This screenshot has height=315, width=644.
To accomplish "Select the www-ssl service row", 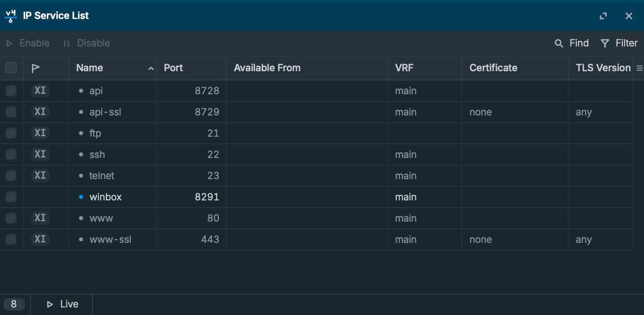I will (x=110, y=239).
